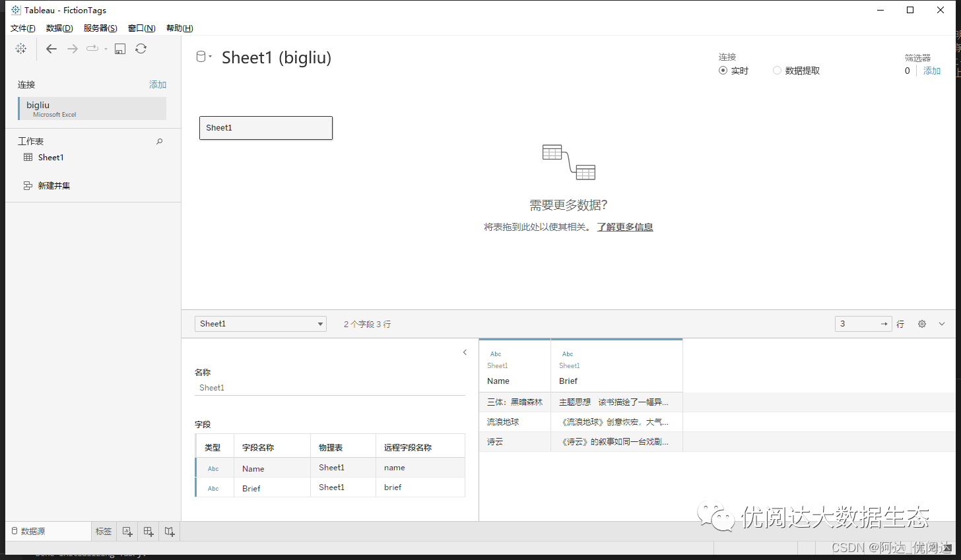Click the Sheet1 table grid icon in sidebar
The height and width of the screenshot is (560, 961).
pyautogui.click(x=28, y=157)
